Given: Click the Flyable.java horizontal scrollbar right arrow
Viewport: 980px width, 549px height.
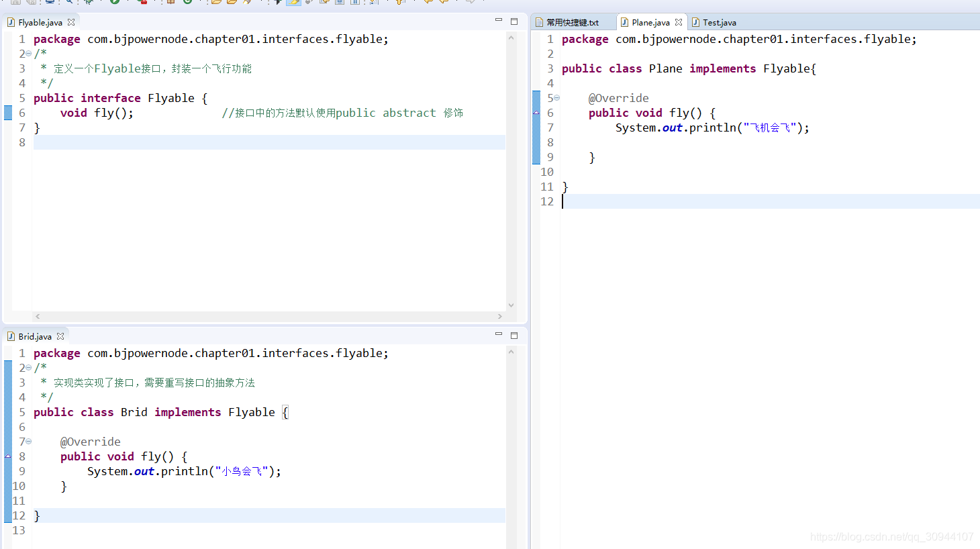Looking at the screenshot, I should point(500,316).
